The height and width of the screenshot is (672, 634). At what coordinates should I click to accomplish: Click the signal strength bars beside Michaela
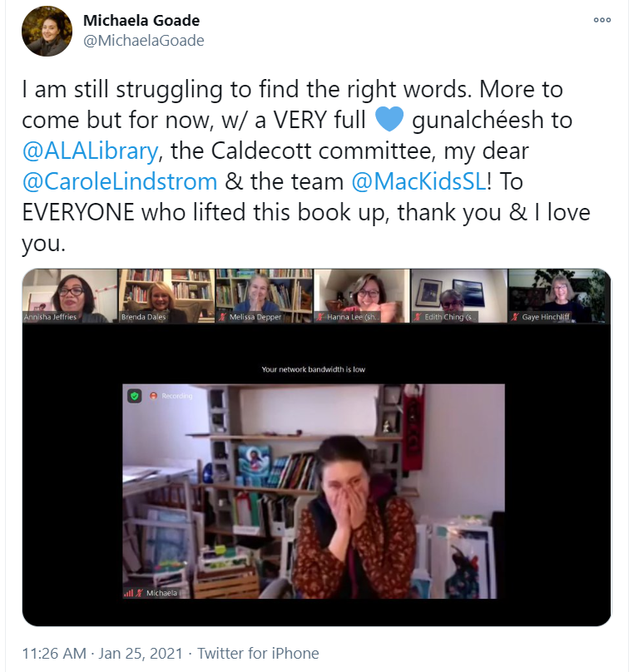pos(129,593)
